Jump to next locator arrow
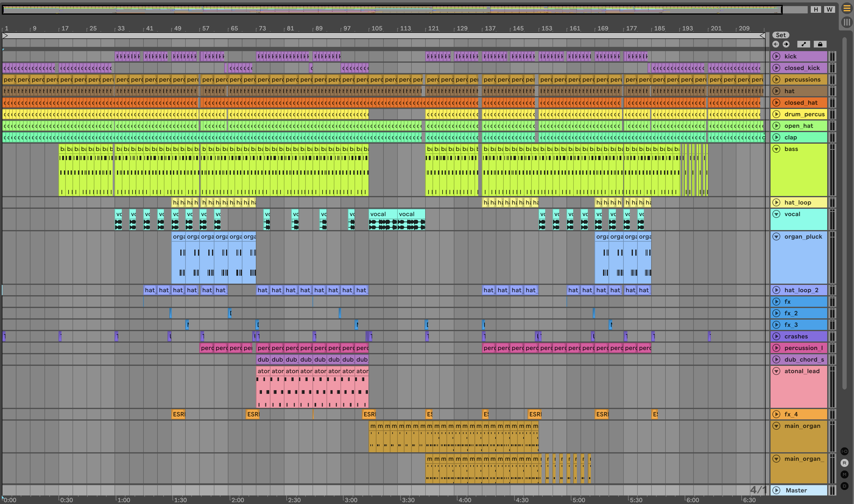 (x=786, y=44)
